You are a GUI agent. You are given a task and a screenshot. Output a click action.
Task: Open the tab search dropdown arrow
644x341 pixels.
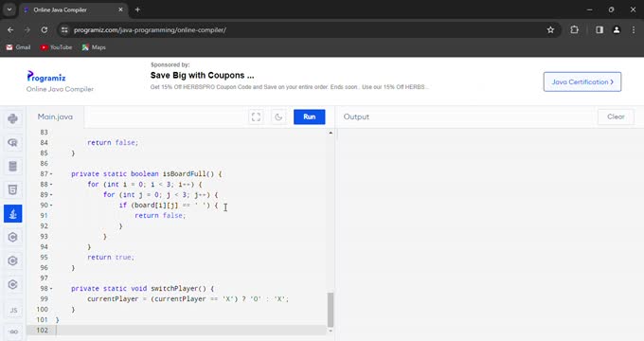[9, 9]
